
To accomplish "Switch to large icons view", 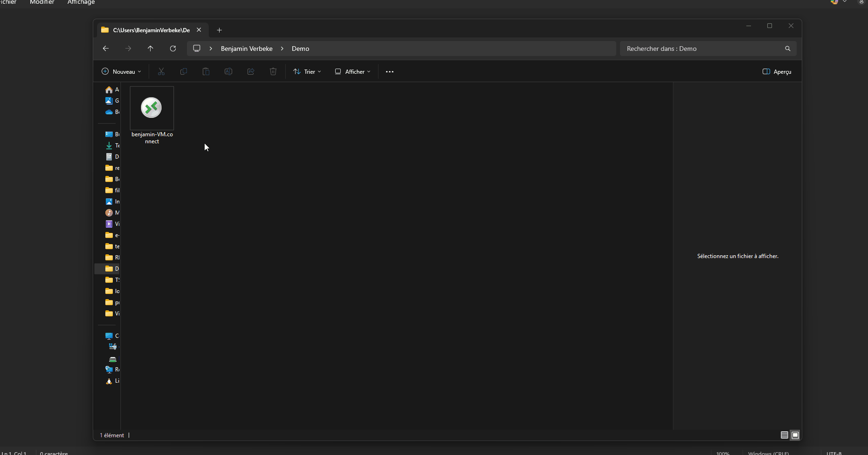I will pos(795,435).
